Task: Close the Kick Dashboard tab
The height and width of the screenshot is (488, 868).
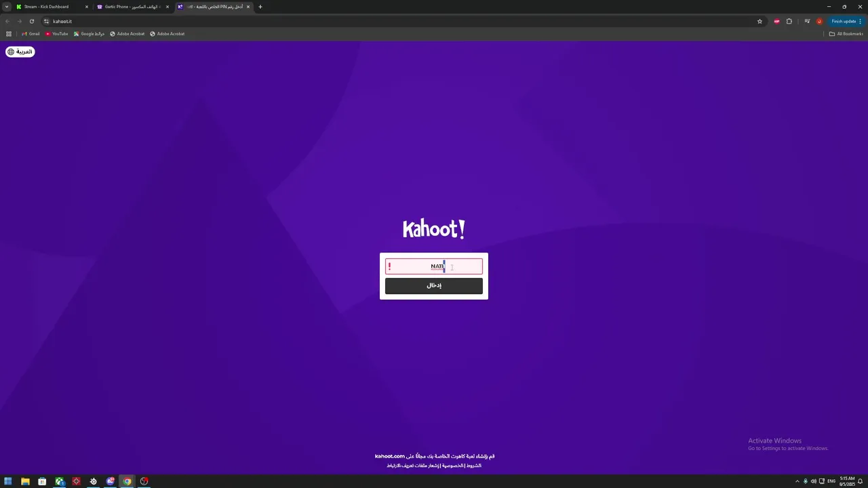Action: point(87,7)
